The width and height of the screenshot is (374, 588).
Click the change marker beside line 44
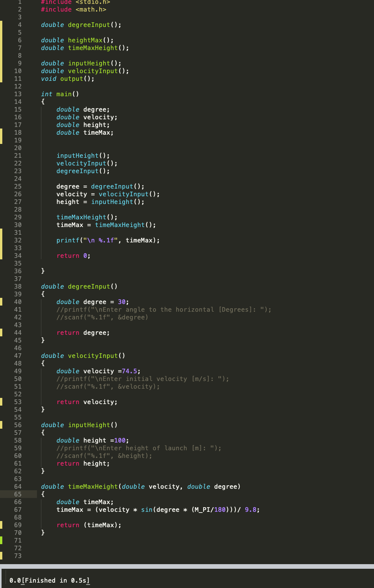tap(2, 332)
